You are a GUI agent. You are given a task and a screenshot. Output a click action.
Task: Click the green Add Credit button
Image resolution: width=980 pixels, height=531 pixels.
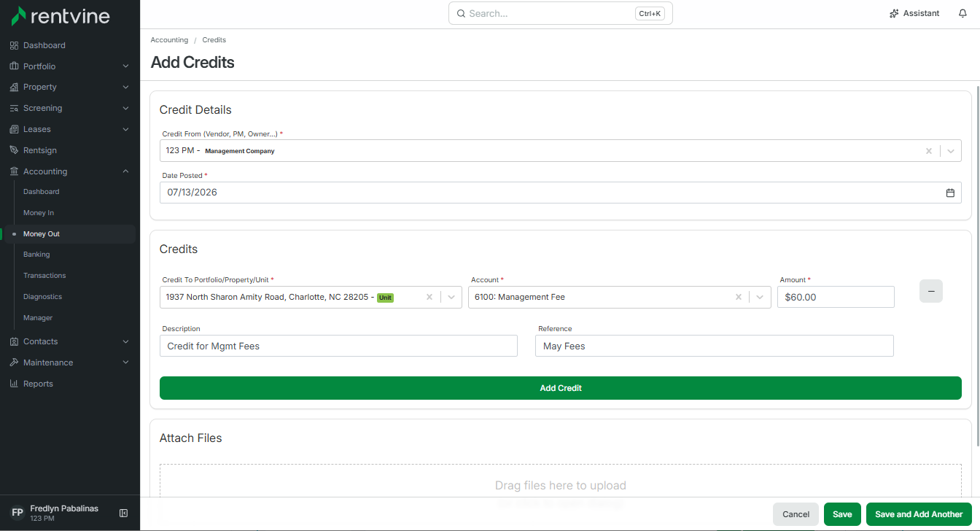tap(560, 388)
